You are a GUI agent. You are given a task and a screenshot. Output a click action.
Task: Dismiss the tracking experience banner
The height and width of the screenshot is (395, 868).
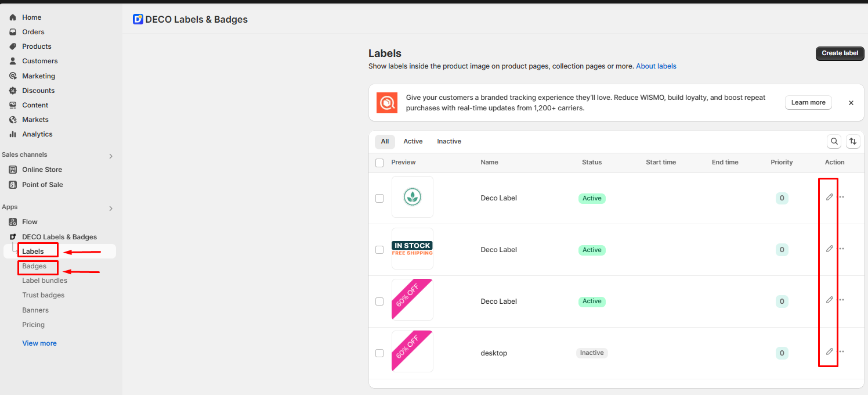click(851, 103)
